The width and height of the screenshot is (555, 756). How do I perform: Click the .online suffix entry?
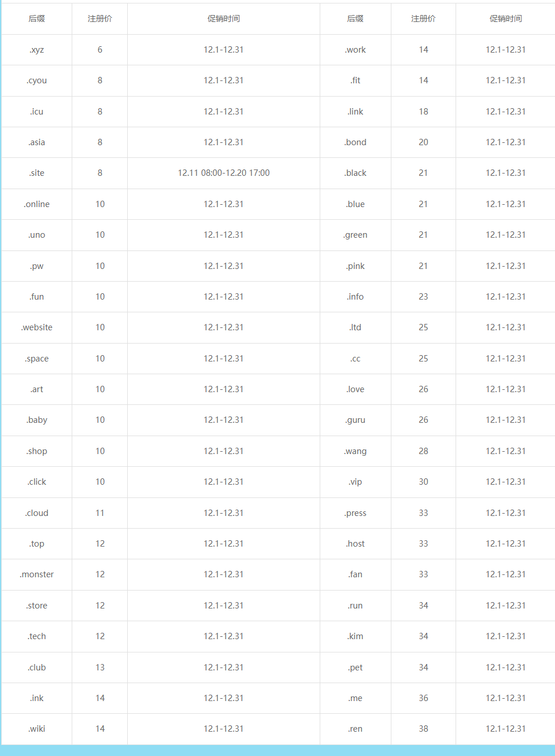pyautogui.click(x=36, y=204)
